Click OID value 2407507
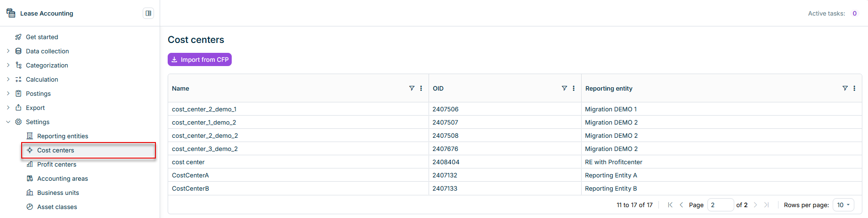 [445, 122]
